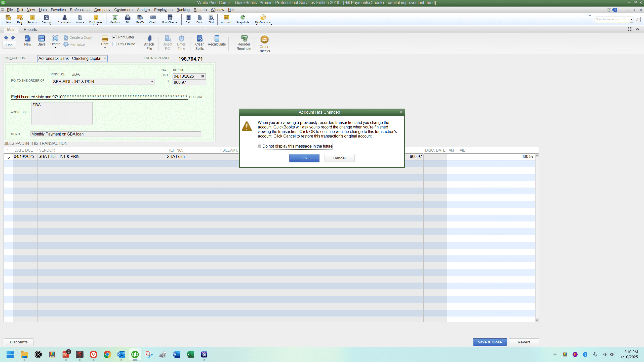
Task: Create an Invoice from the icon bar
Action: 80,19
